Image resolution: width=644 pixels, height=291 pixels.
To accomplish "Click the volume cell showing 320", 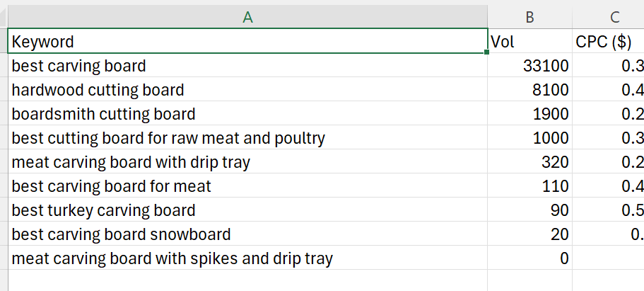I will click(x=529, y=162).
